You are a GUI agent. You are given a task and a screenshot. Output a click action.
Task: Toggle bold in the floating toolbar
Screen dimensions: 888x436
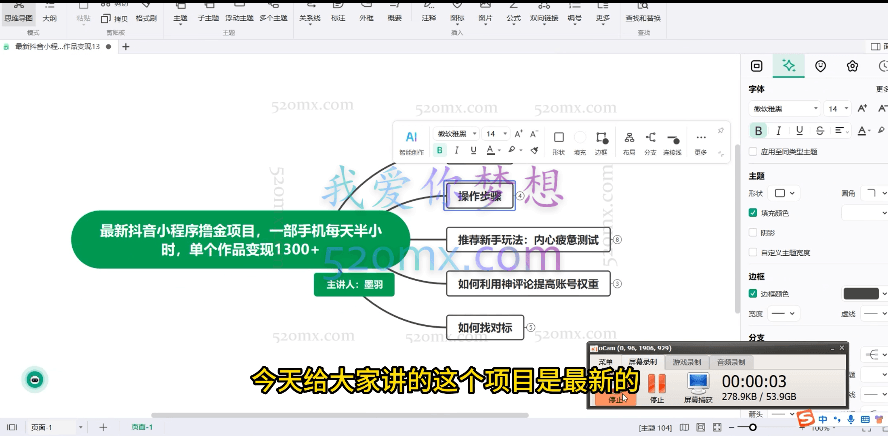(439, 150)
